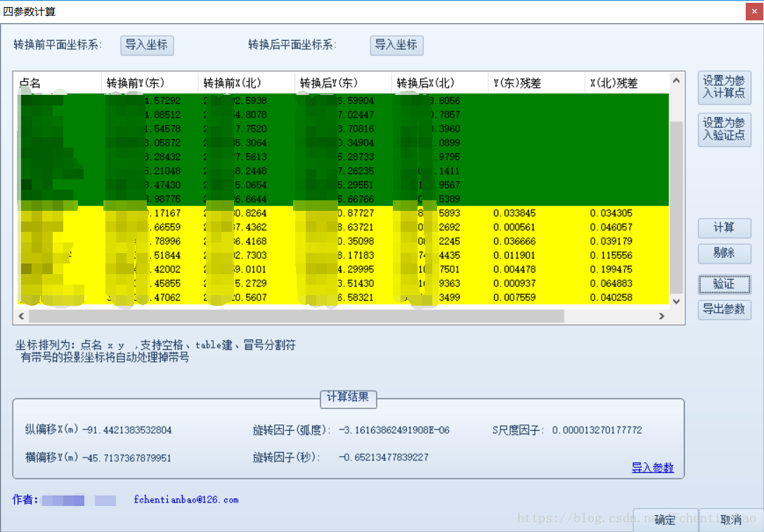Click residual cell 0.033845

[x=514, y=214]
